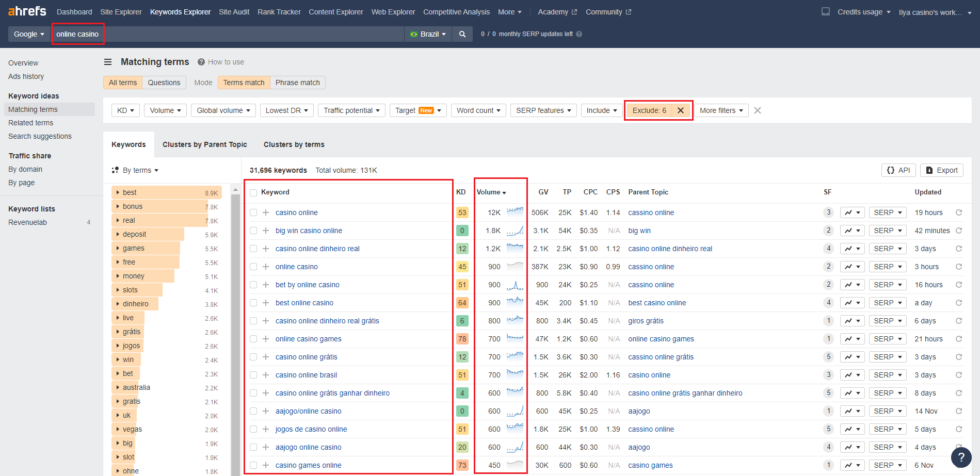The image size is (980, 476).
Task: Click the Ahrefs logo
Action: pos(27,11)
